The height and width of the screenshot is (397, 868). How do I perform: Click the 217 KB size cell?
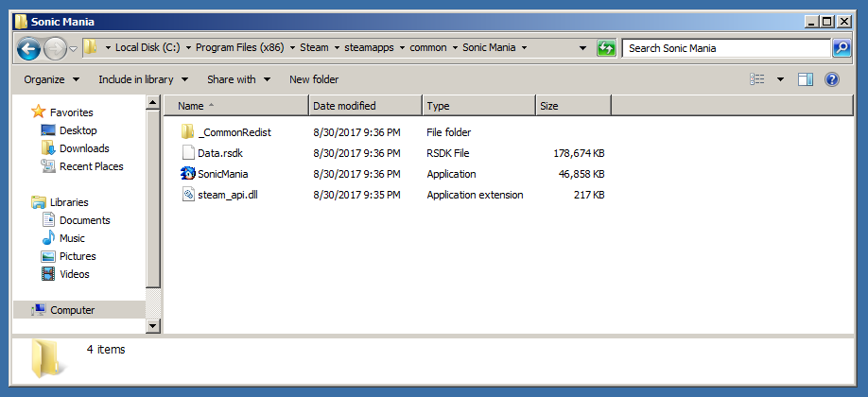pos(588,195)
